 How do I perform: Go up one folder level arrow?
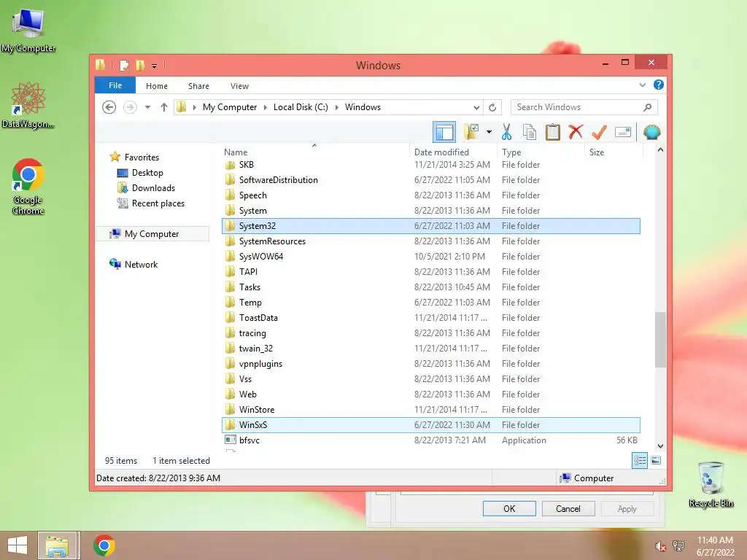point(164,107)
